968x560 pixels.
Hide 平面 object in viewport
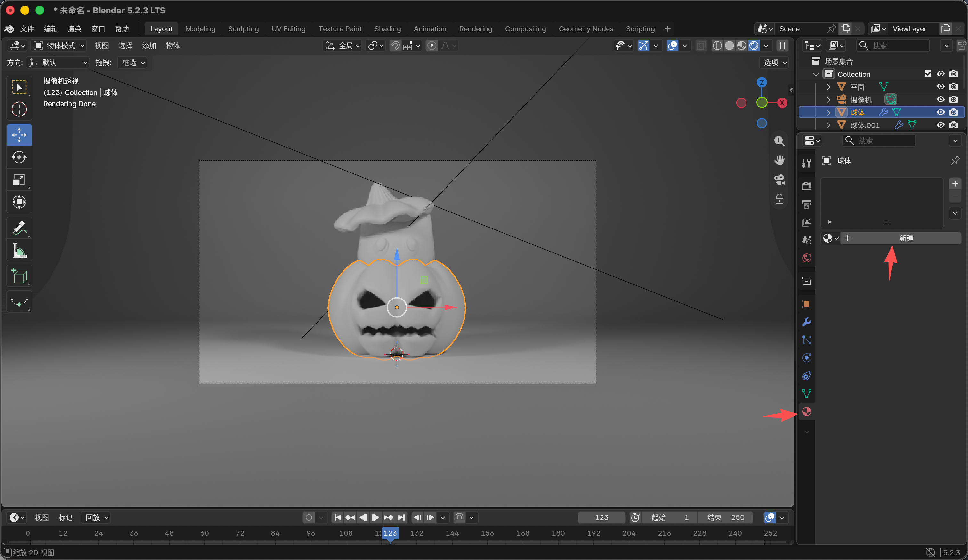pyautogui.click(x=940, y=86)
